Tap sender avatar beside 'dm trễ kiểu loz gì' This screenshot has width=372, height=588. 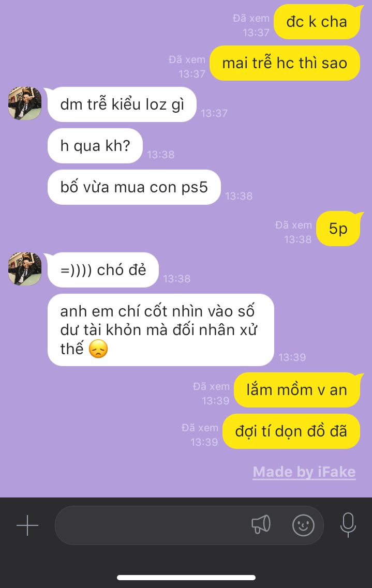25,103
